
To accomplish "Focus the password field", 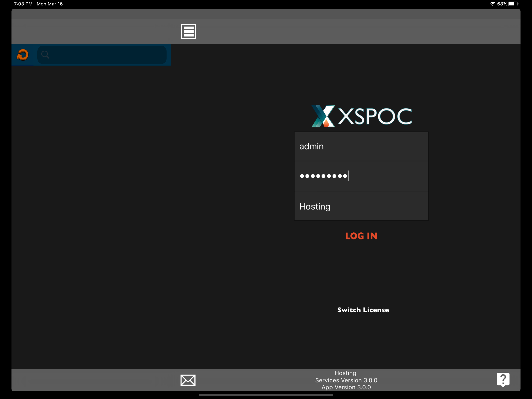I will (x=361, y=176).
